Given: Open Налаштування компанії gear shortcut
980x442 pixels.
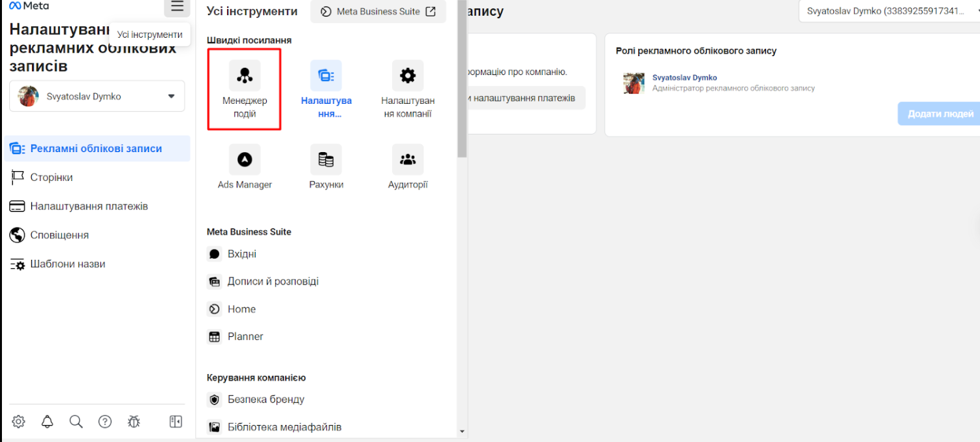Looking at the screenshot, I should coord(408,89).
